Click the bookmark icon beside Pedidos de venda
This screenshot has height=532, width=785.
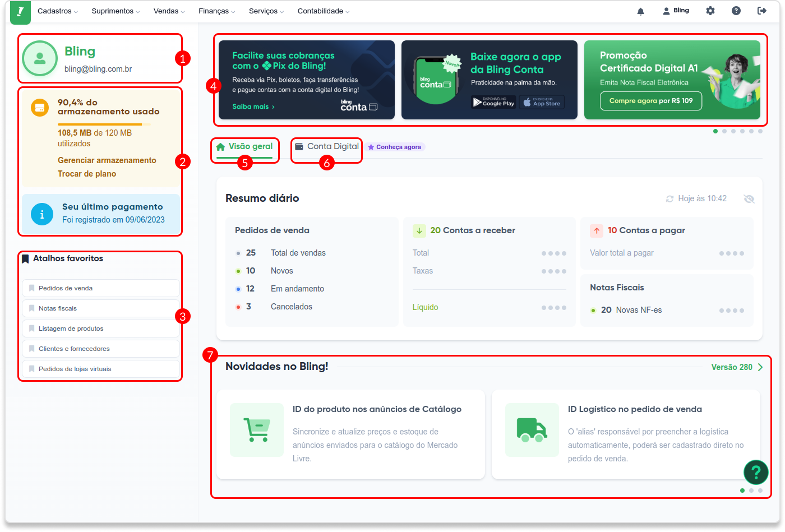[x=32, y=288]
